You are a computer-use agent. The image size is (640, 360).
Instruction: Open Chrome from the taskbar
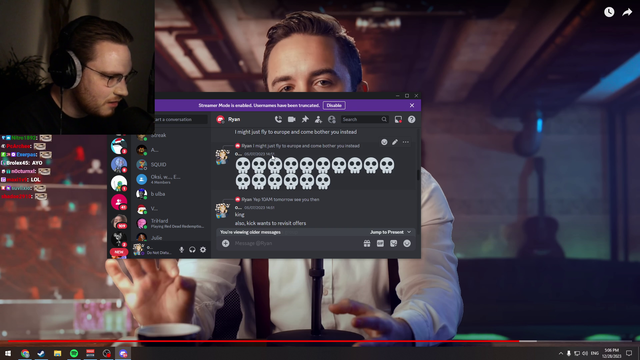(x=25, y=353)
